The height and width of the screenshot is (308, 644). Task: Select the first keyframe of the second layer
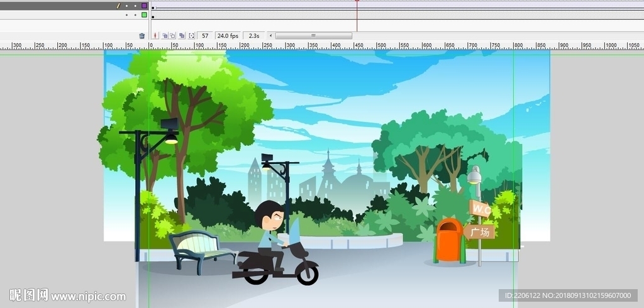[153, 17]
